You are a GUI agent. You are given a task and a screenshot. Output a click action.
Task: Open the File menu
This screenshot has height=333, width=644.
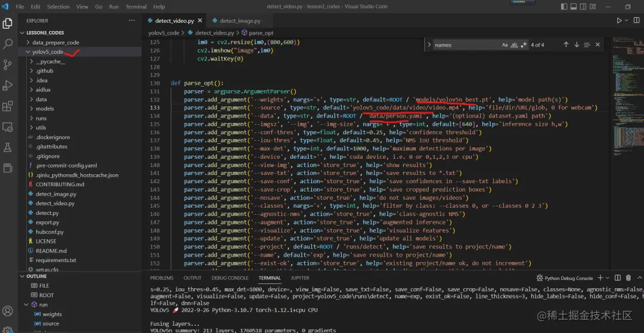(x=19, y=7)
